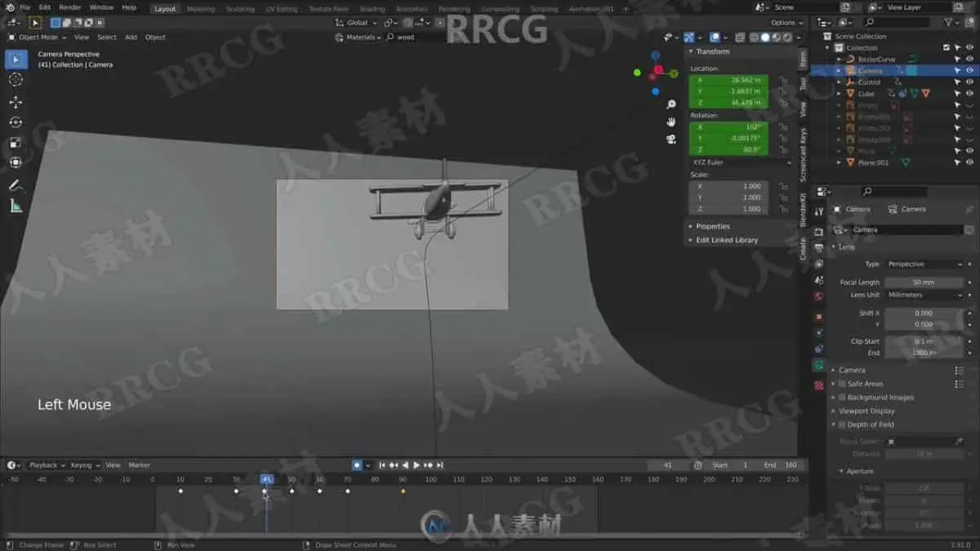This screenshot has width=980, height=551.
Task: Click the keyframe diamond at frame 90
Action: pos(403,491)
